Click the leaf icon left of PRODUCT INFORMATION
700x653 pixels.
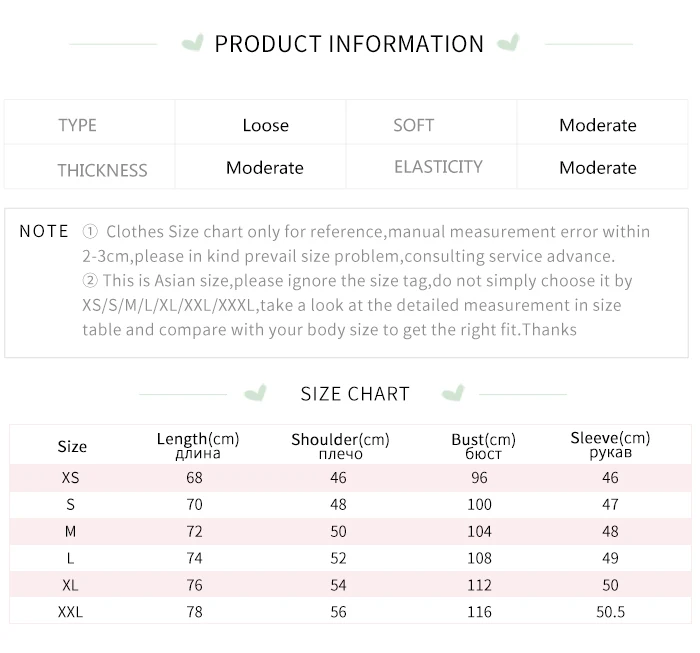[x=192, y=44]
